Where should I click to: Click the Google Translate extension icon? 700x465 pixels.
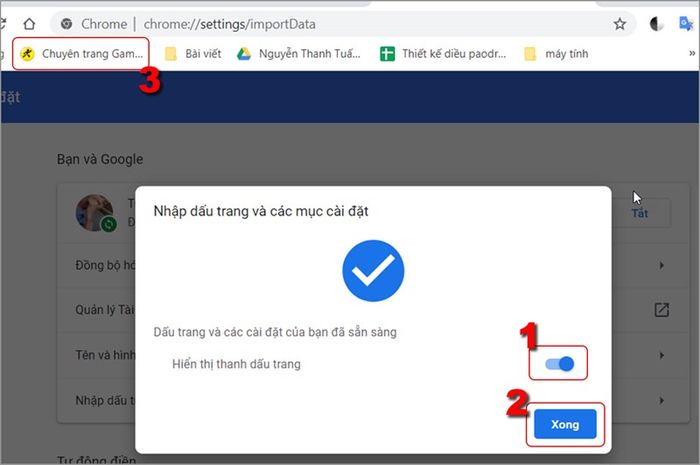coord(686,24)
